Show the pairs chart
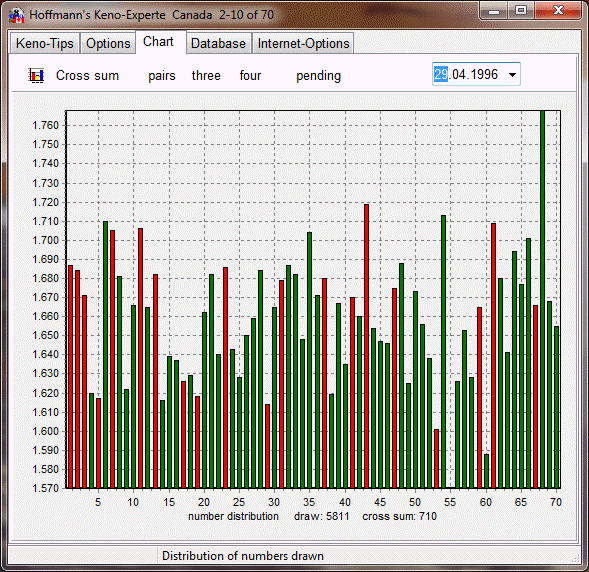The width and height of the screenshot is (589, 572). (162, 76)
